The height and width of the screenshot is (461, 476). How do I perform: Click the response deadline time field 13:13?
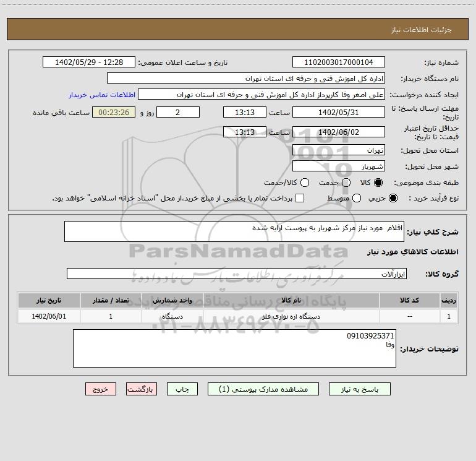[x=245, y=112]
